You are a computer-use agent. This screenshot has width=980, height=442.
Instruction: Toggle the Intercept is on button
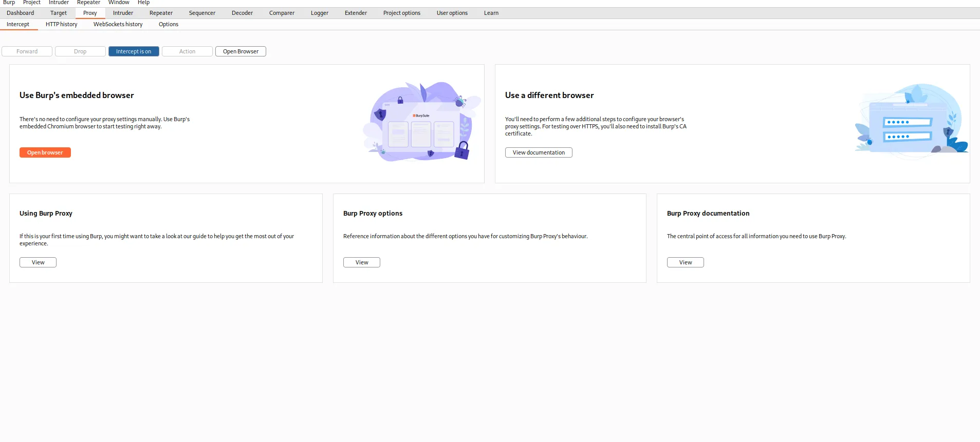click(x=134, y=51)
